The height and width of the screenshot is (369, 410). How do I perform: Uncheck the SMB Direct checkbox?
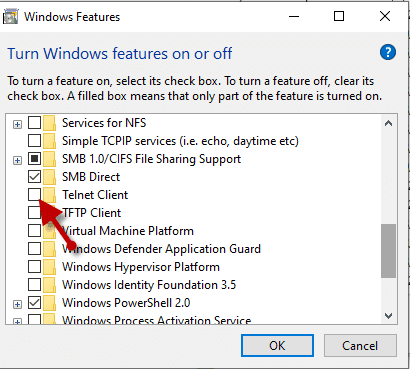point(34,177)
